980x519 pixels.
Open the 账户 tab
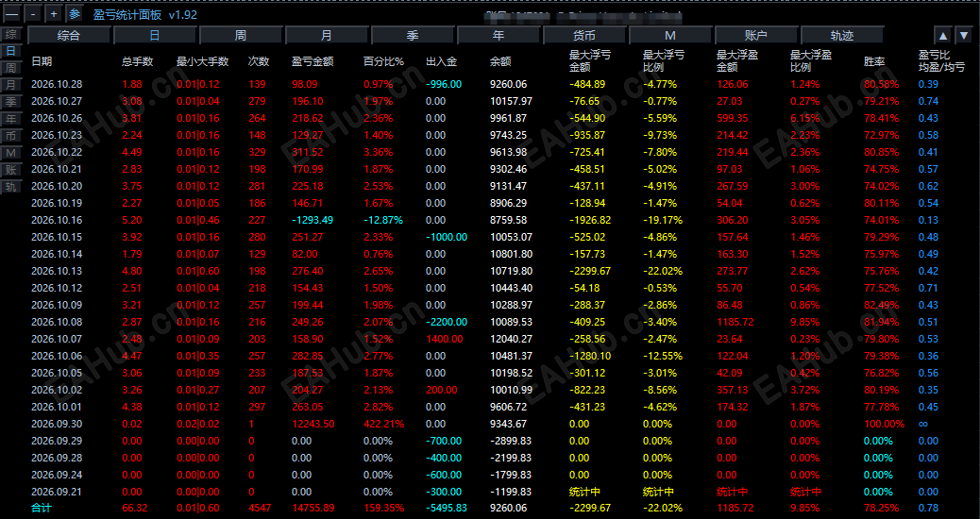click(756, 36)
